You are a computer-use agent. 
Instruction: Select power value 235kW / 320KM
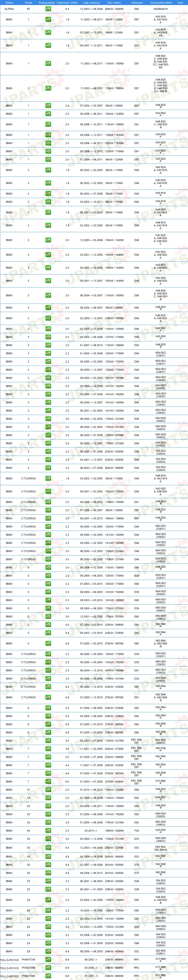tap(114, 848)
